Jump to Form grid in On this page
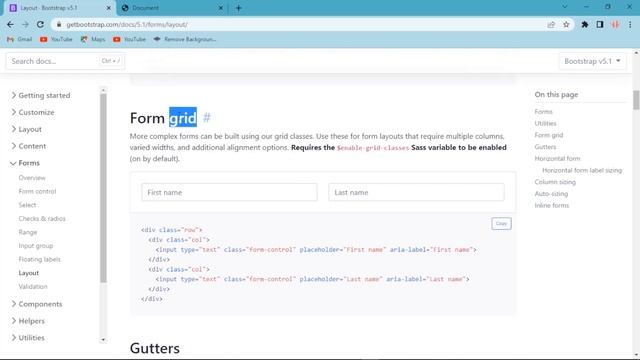Viewport: 640px width, 360px height. [549, 135]
